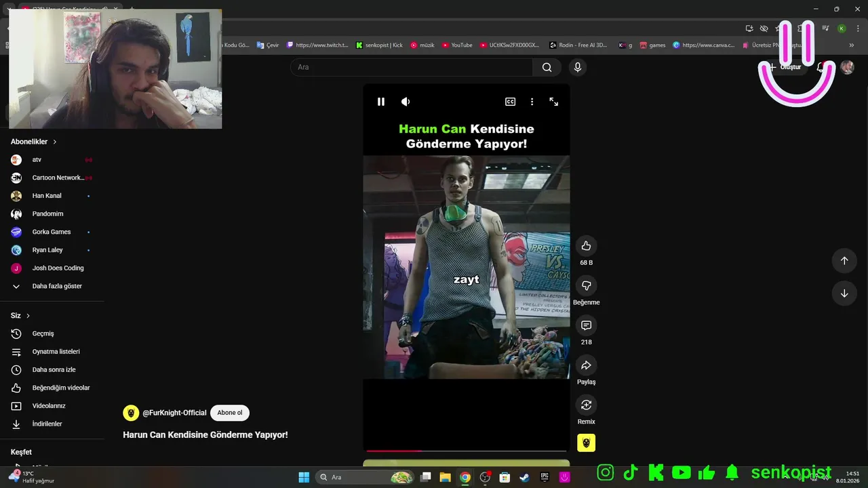Like the Short with 68 B likes
This screenshot has width=868, height=488.
pyautogui.click(x=587, y=246)
